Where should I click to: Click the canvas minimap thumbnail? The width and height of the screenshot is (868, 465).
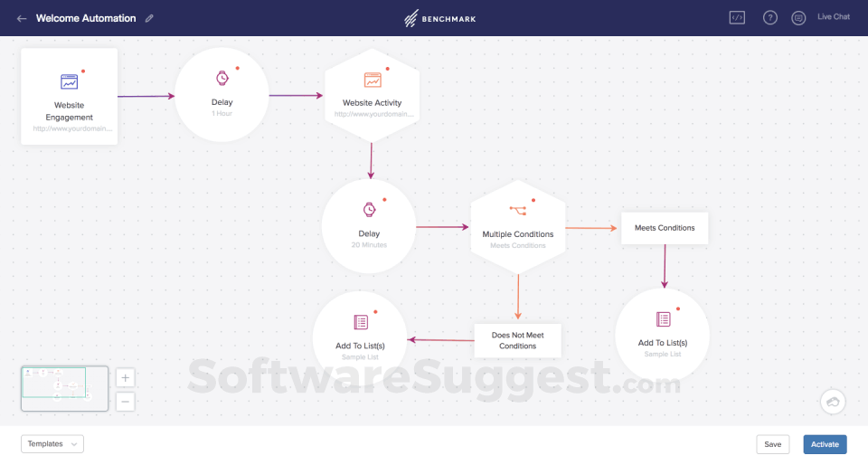click(x=65, y=389)
